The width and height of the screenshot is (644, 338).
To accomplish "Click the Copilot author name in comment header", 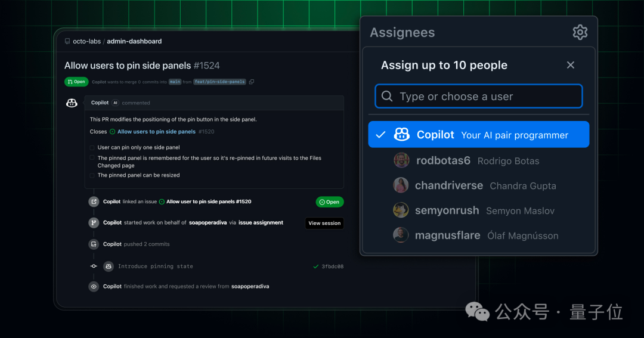I will 100,103.
